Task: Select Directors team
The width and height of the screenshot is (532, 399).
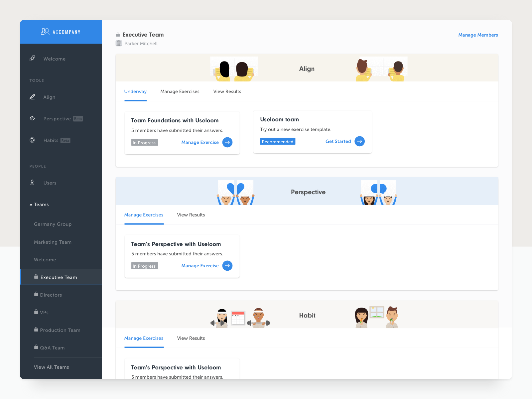Action: [51, 295]
